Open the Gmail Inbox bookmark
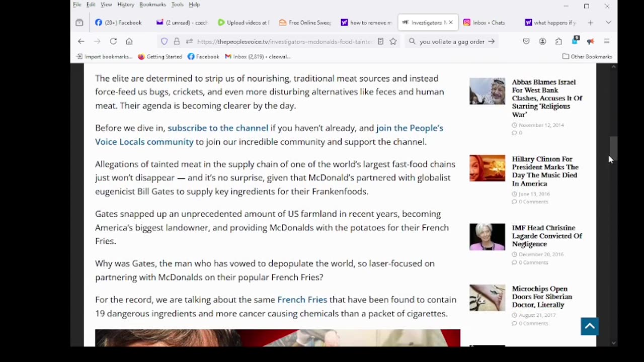 pyautogui.click(x=258, y=56)
